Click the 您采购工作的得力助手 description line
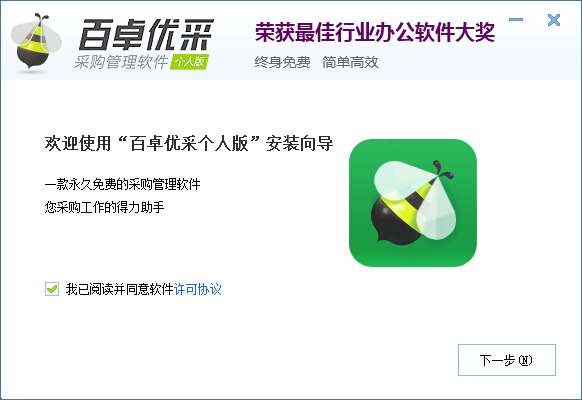Viewport: 582px width, 400px height. (104, 207)
